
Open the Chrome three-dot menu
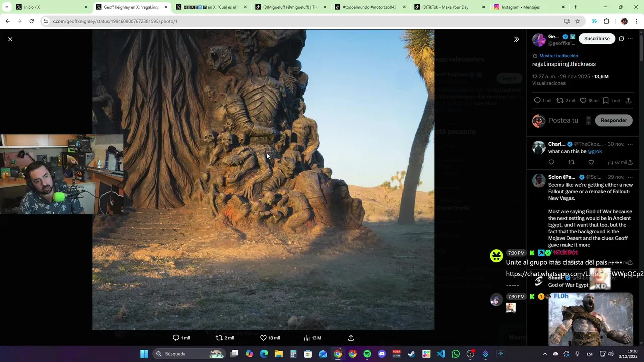point(637,21)
